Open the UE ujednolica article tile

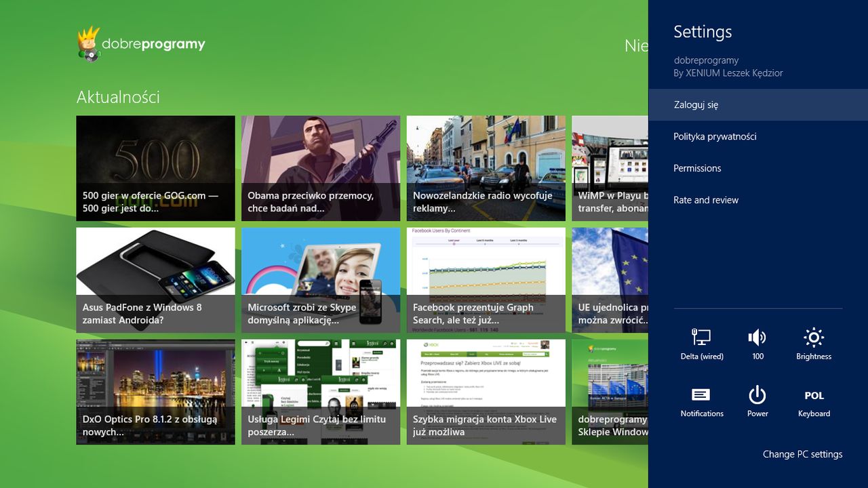[610, 280]
